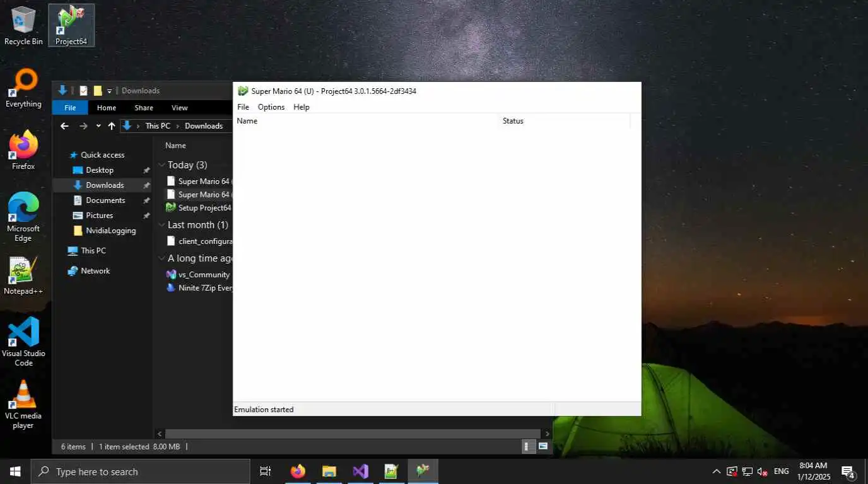Select This PC in navigation pane
Viewport: 868px width, 484px height.
tap(87, 251)
